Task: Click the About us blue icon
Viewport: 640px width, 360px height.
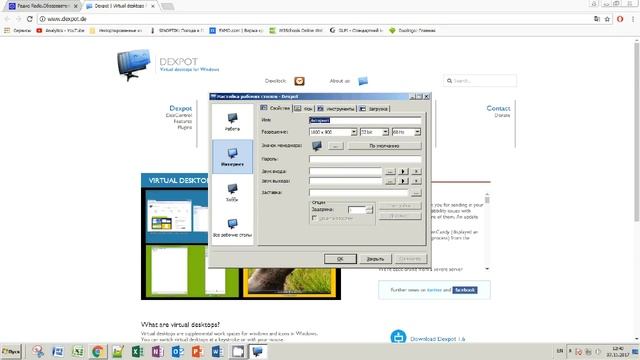Action: [362, 81]
